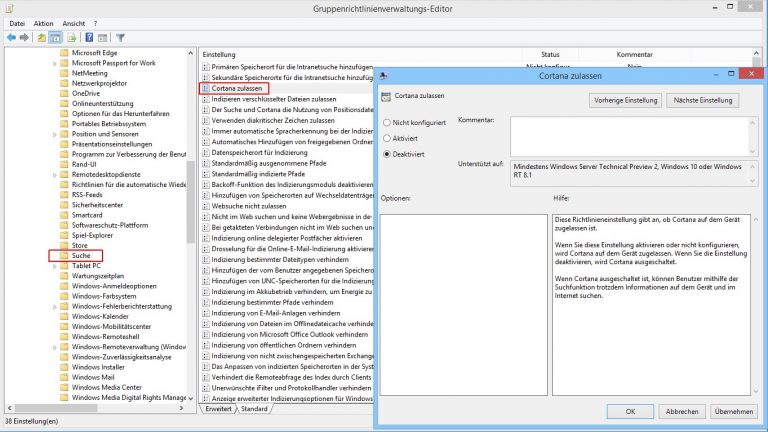Click the Microsoft Edge folder icon
768x432 pixels.
64,53
